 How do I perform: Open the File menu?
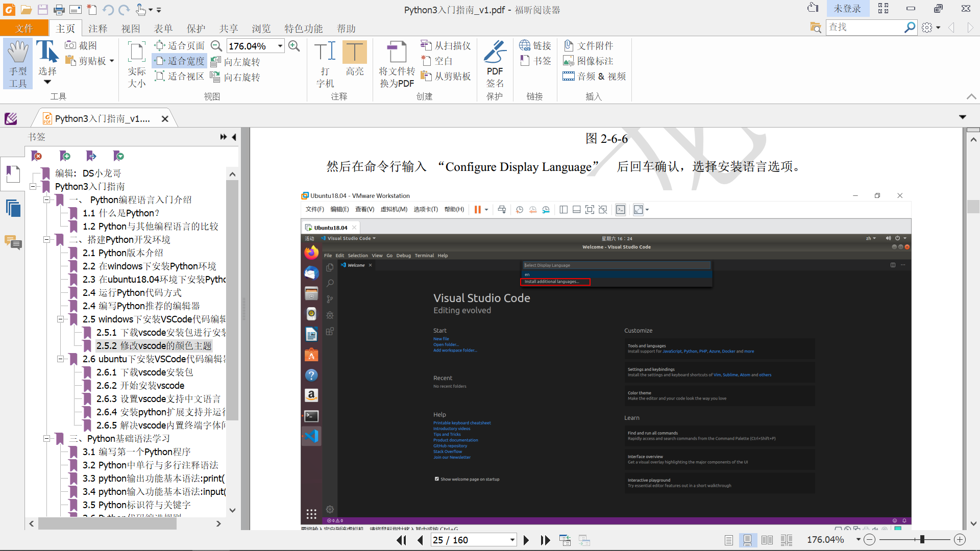pos(24,29)
